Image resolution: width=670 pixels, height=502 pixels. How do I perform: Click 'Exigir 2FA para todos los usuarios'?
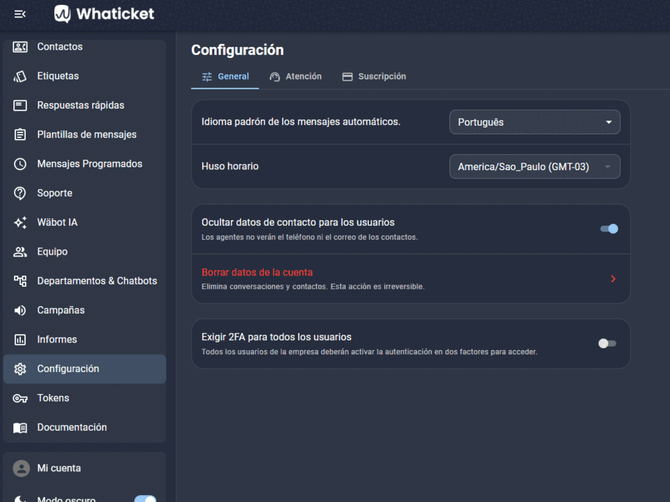pyautogui.click(x=276, y=337)
